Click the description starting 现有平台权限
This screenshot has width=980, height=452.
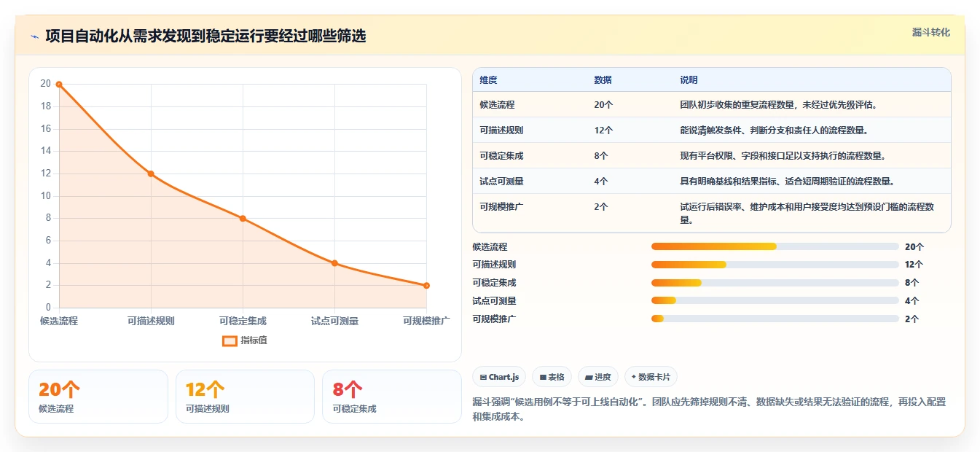coord(783,156)
